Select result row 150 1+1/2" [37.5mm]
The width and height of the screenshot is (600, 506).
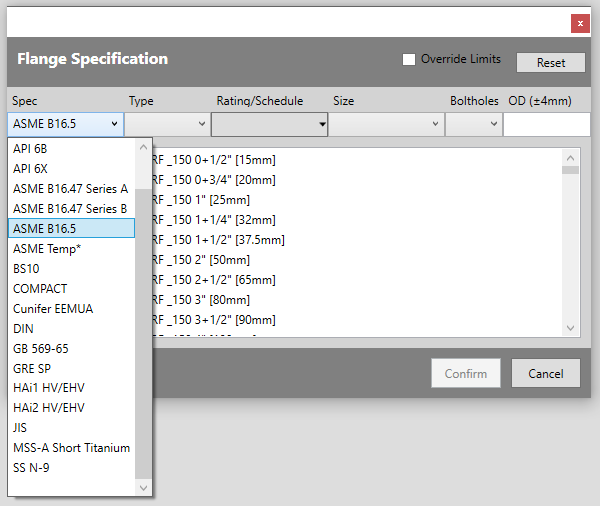click(357, 240)
